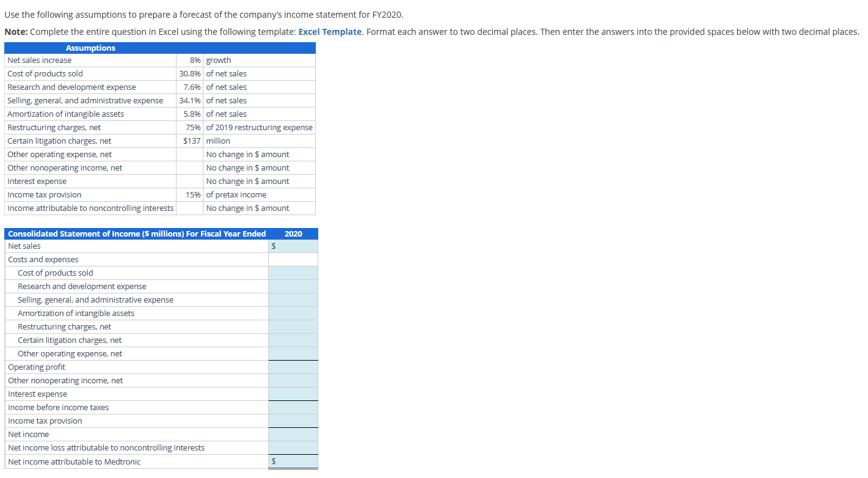Select the Cost of products sold answer cell
868x478 pixels.
click(293, 273)
